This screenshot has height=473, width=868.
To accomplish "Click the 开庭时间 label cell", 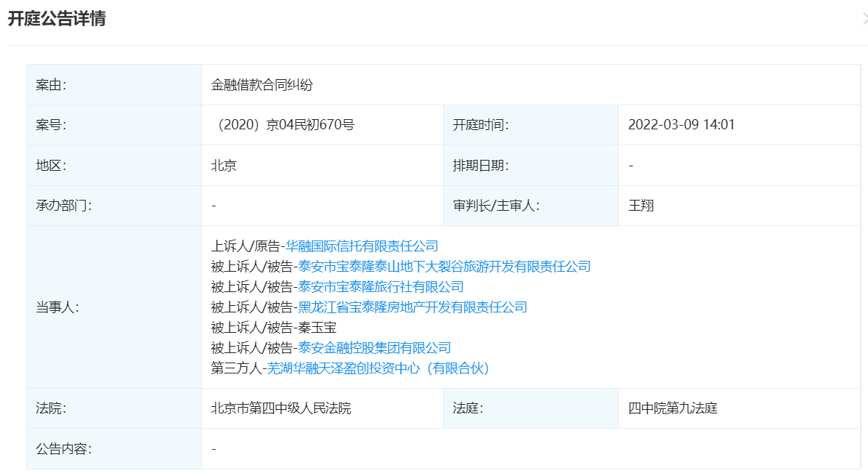I will [531, 125].
